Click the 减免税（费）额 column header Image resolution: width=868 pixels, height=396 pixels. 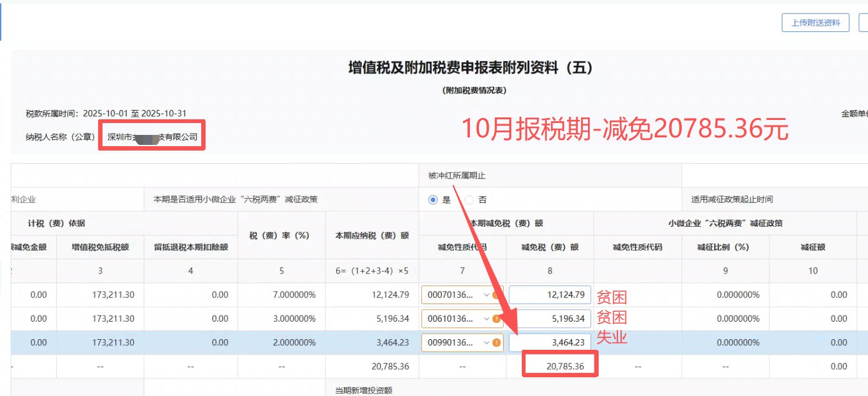(550, 247)
